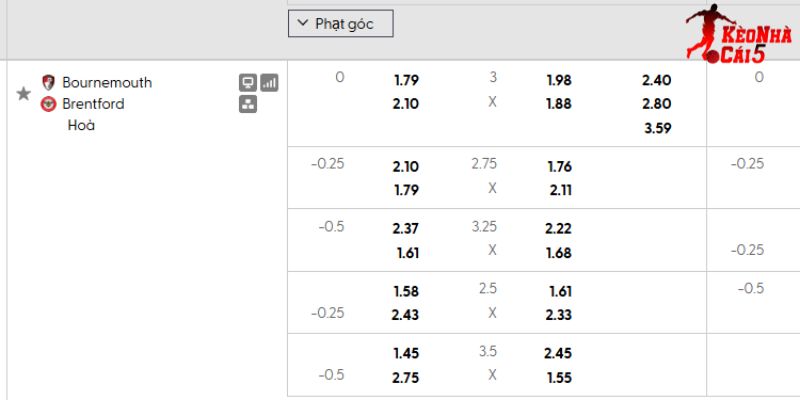Pick over 3 odds 1.98
The image size is (800, 400).
(559, 80)
